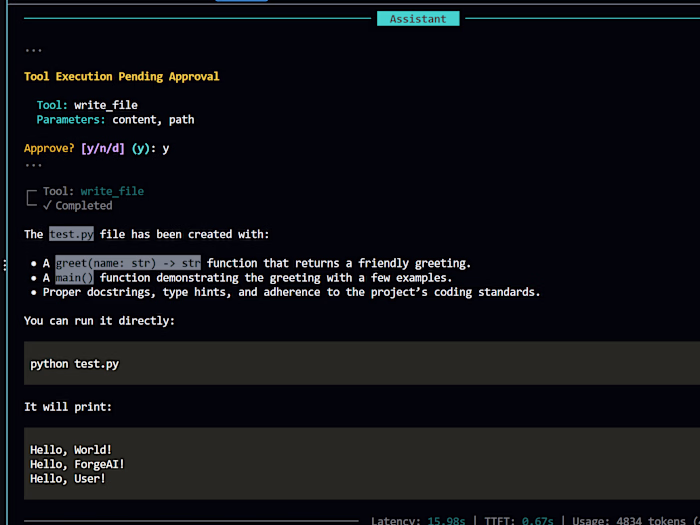This screenshot has width=700, height=525.
Task: Select the 'Tool Execution Pending Approval' heading
Action: pos(121,76)
